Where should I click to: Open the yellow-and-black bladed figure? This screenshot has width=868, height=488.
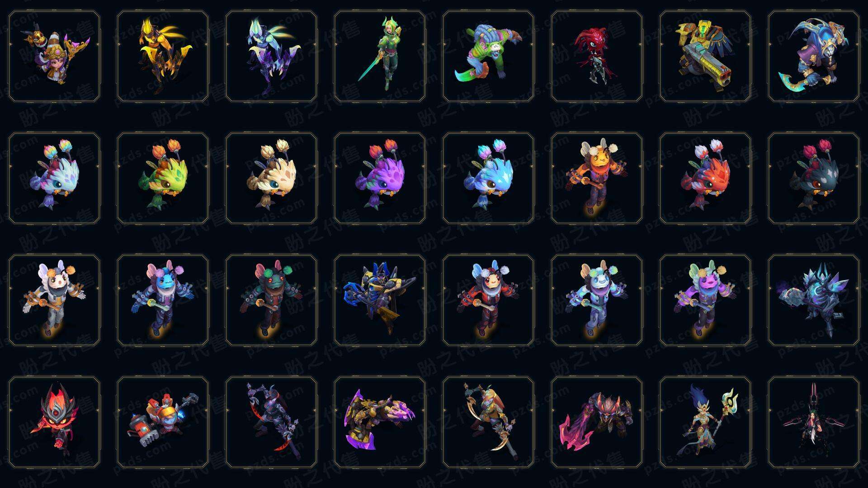(x=162, y=56)
